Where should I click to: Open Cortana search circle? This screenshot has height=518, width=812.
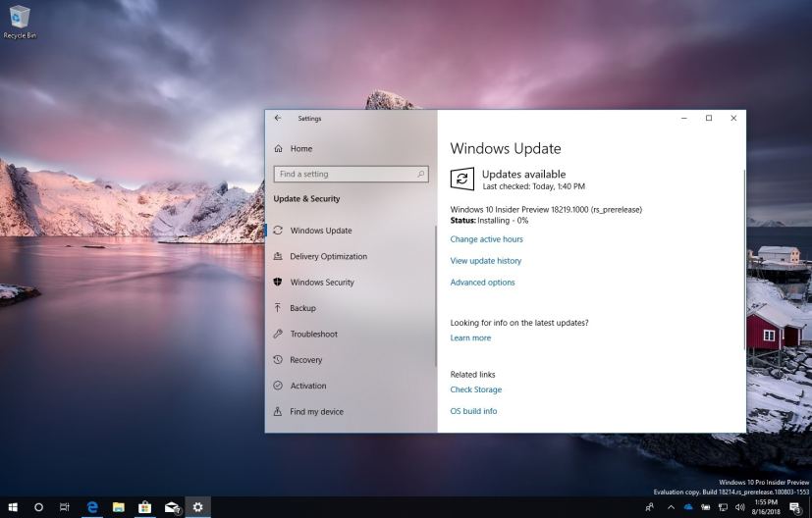click(39, 507)
